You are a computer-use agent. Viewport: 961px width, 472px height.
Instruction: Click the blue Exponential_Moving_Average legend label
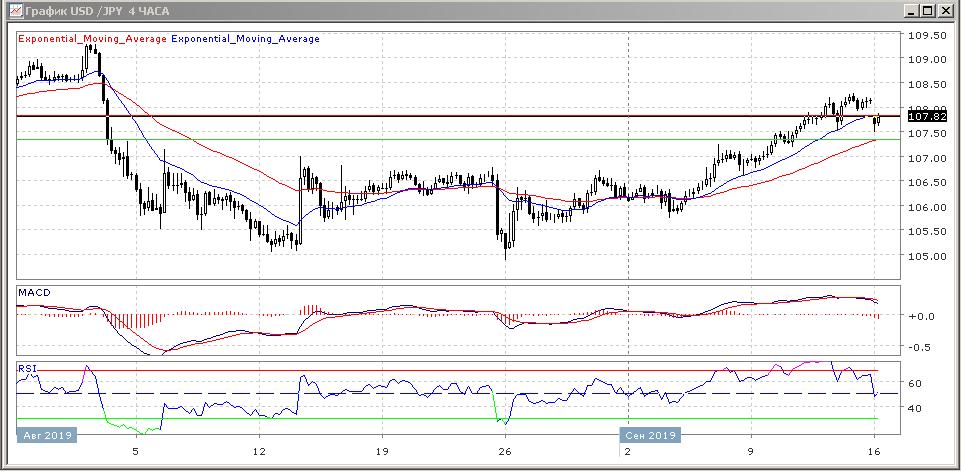tap(246, 39)
